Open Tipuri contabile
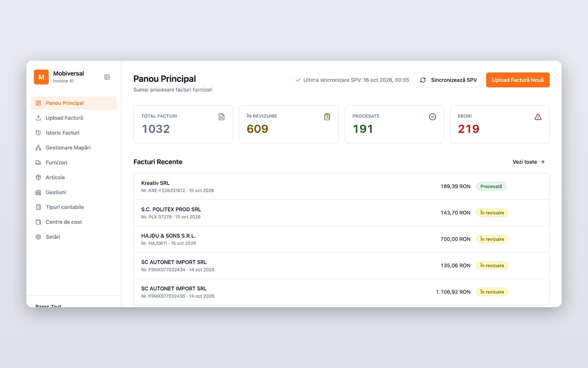This screenshot has height=368, width=588. (x=74, y=207)
